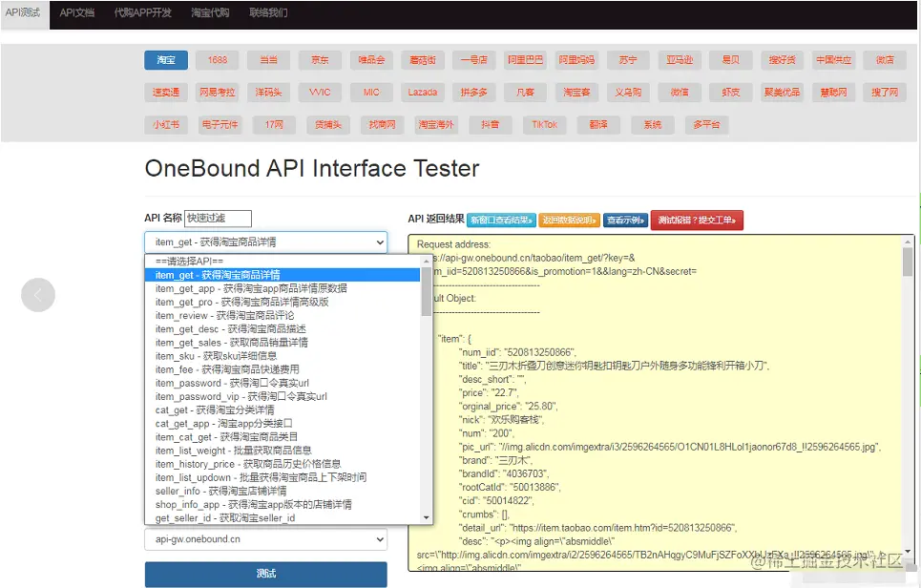Open the 翻译 category button
921x588 pixels.
[x=598, y=124]
